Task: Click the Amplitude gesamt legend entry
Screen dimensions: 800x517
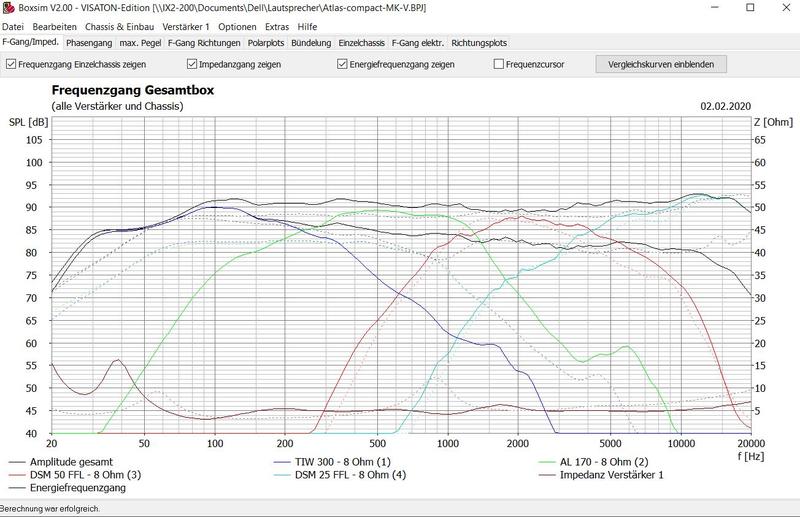Action: click(61, 462)
